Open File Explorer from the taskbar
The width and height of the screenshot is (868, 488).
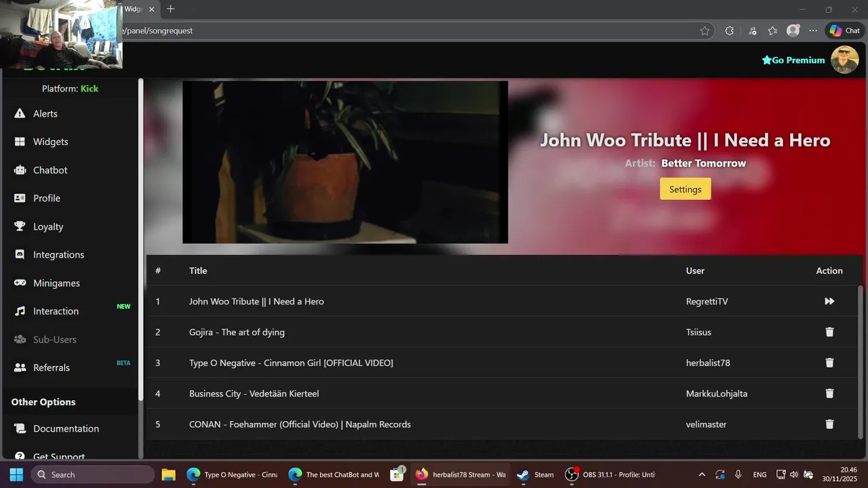pyautogui.click(x=168, y=474)
